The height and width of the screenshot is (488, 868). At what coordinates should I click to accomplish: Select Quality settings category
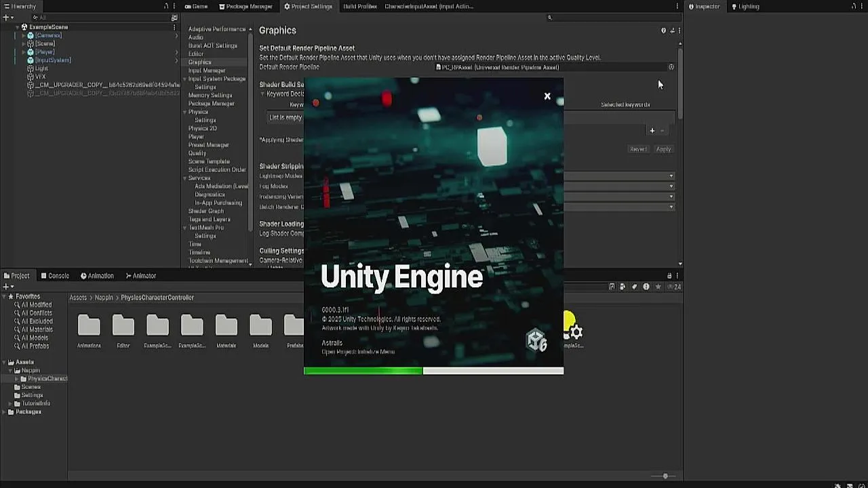pos(197,153)
